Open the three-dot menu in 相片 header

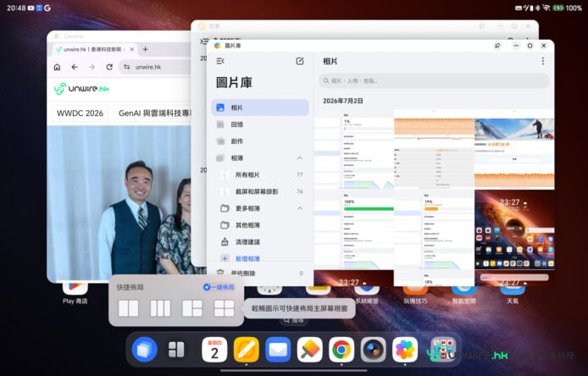pos(542,61)
